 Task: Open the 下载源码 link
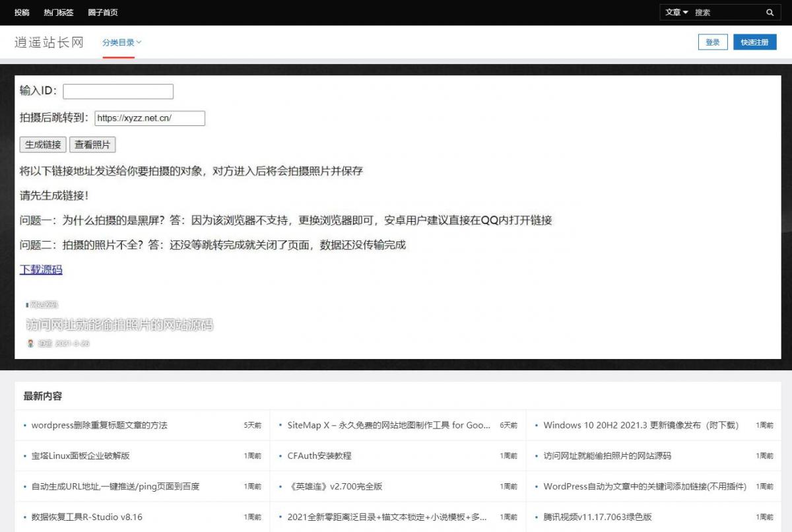[x=41, y=269]
